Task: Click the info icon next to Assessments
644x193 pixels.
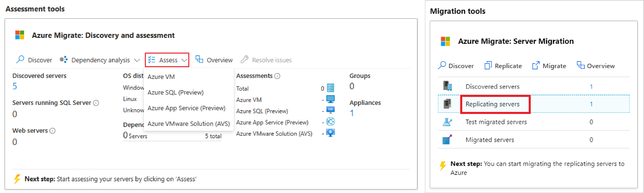Action: click(277, 76)
